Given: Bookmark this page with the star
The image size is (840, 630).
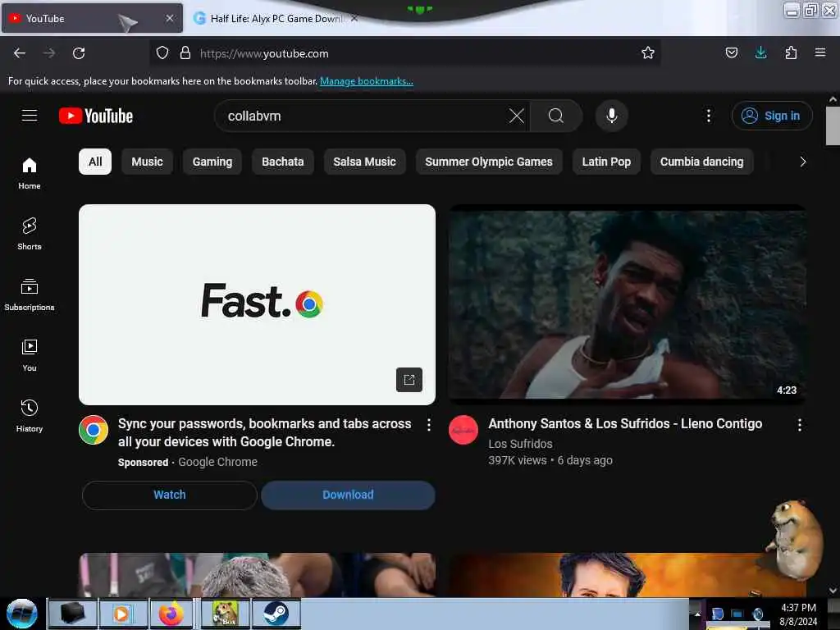Looking at the screenshot, I should (x=648, y=53).
